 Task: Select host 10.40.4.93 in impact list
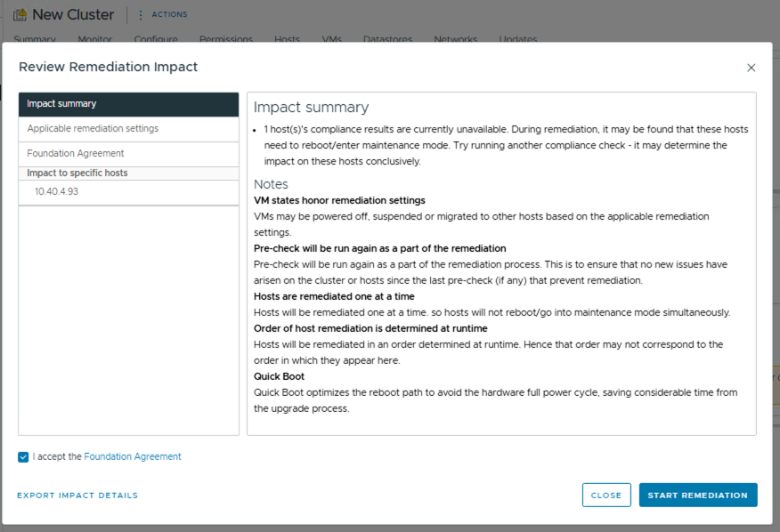pos(57,191)
